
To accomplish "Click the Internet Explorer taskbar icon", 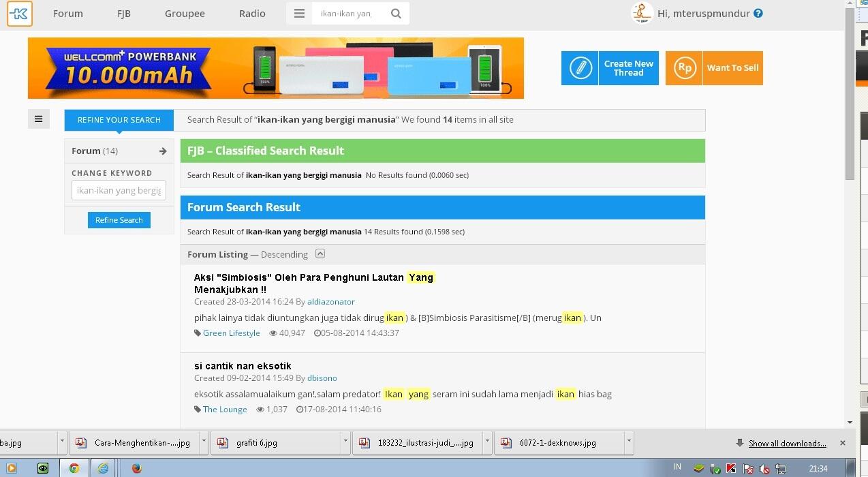I will coord(103,468).
